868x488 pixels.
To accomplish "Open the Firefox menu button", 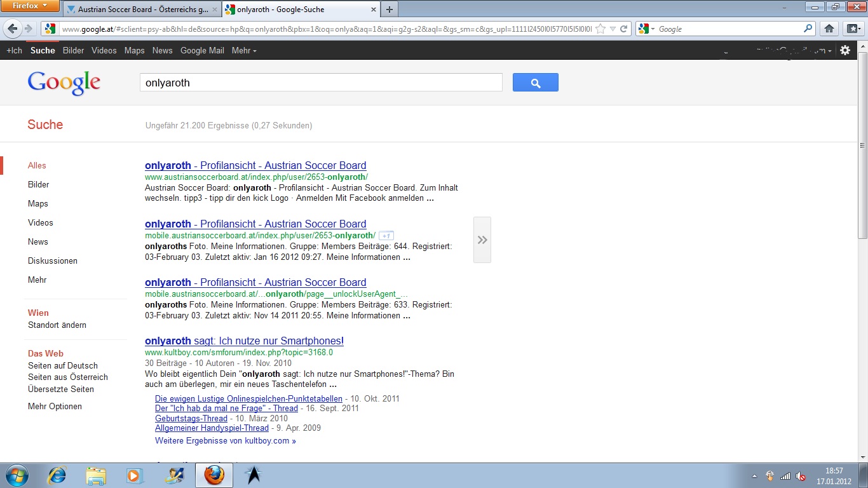I will tap(30, 6).
